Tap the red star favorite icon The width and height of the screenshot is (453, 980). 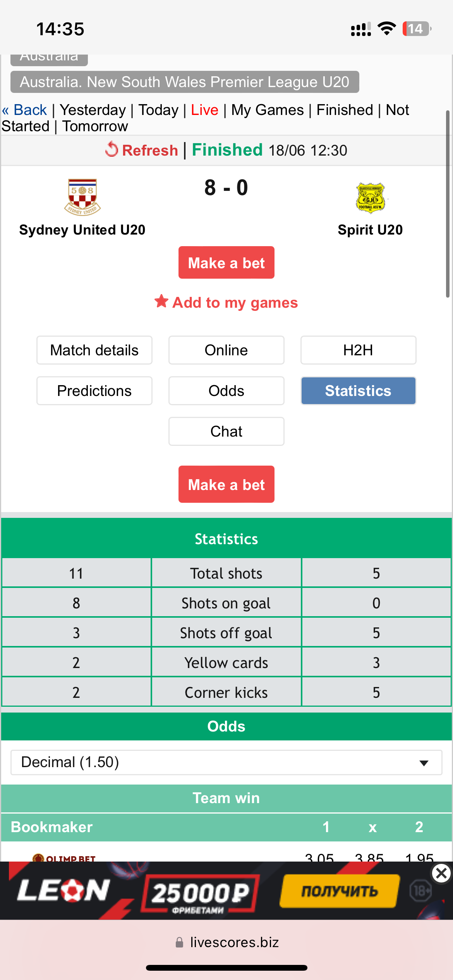[x=161, y=302]
